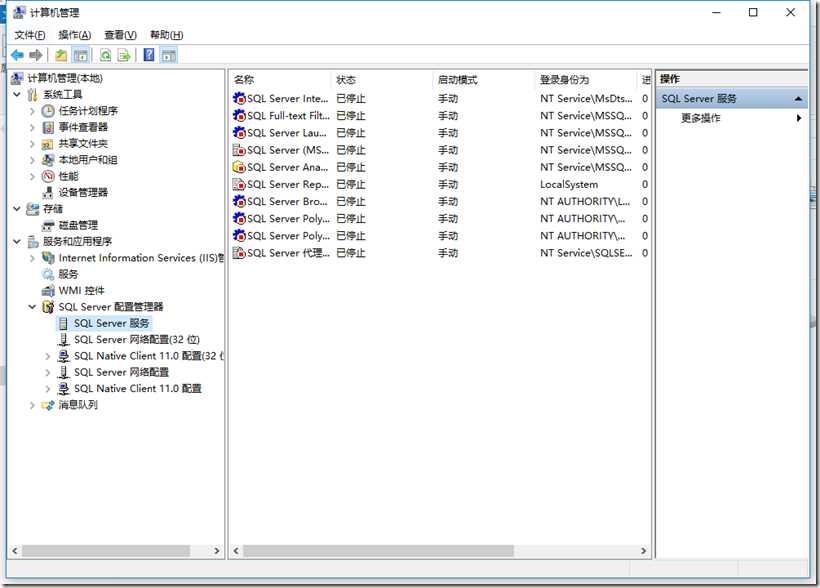The width and height of the screenshot is (820, 588).
Task: Click the Forward arrow toolbar icon
Action: point(36,55)
